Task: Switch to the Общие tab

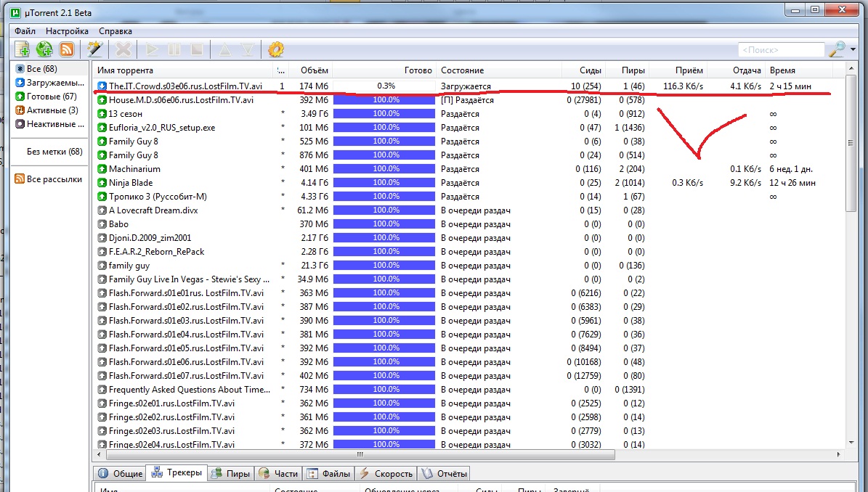Action: click(120, 474)
